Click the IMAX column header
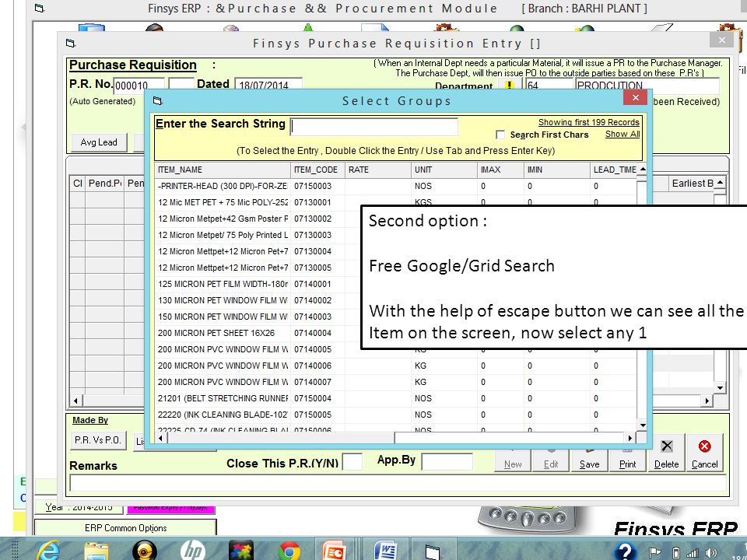This screenshot has height=560, width=747. [500, 170]
